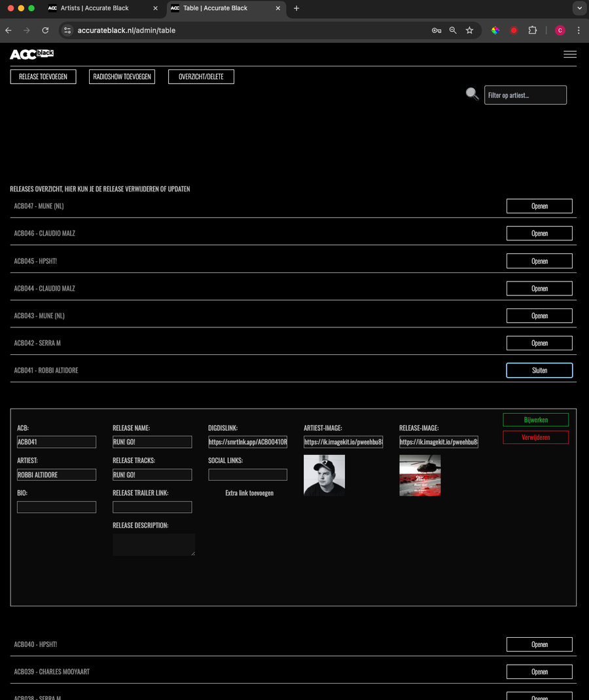The image size is (589, 700).
Task: Edit the ACB field containing ACB041
Action: tap(57, 442)
